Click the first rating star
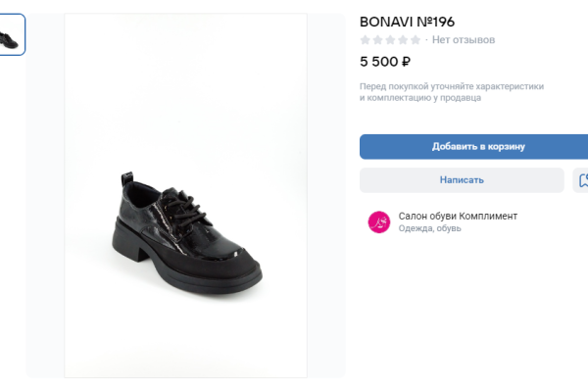This screenshot has height=392, width=588. click(366, 40)
